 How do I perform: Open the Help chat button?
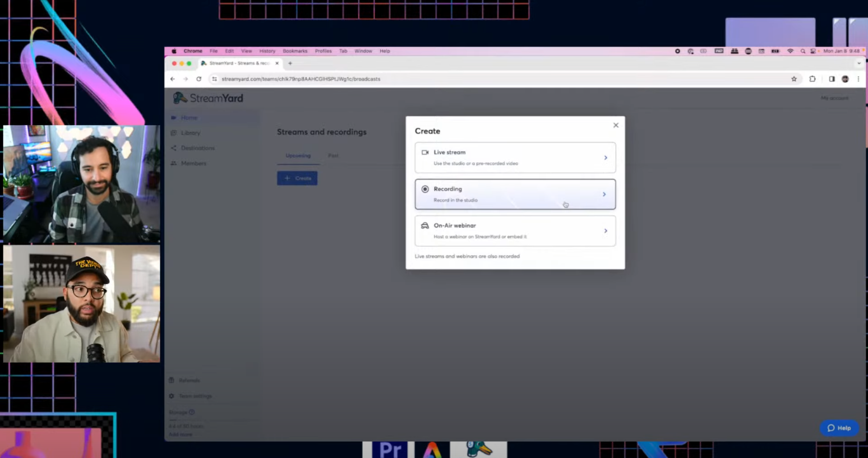[839, 428]
